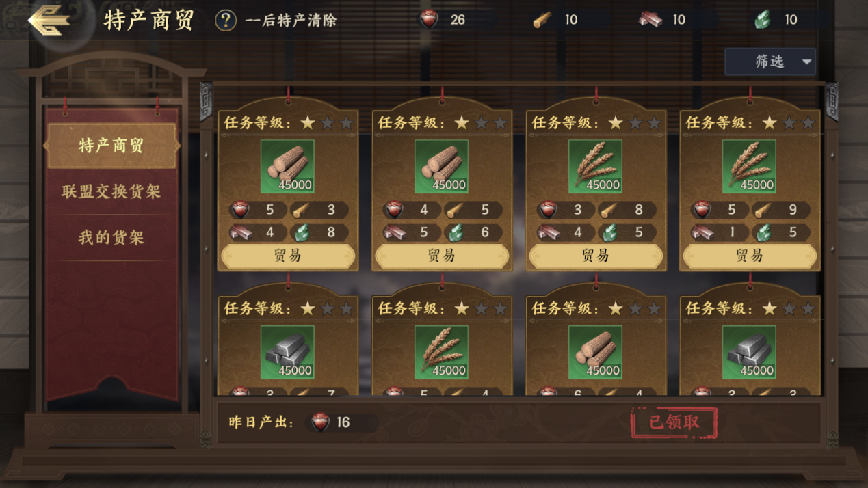This screenshot has width=868, height=488.
Task: Tap the wood resource icon in top bar
Action: tap(542, 19)
